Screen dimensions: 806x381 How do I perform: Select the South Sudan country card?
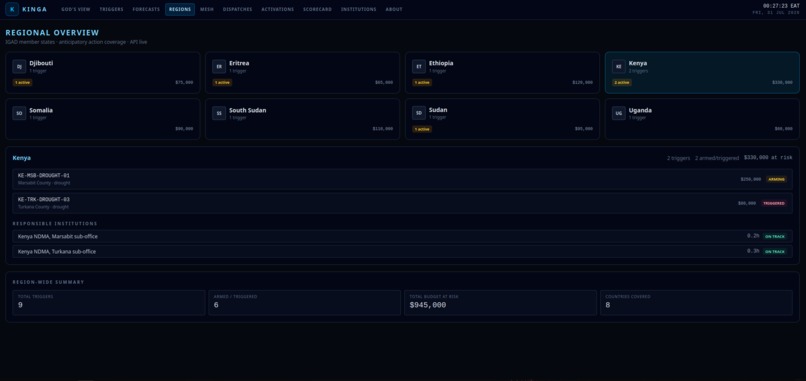coord(302,119)
